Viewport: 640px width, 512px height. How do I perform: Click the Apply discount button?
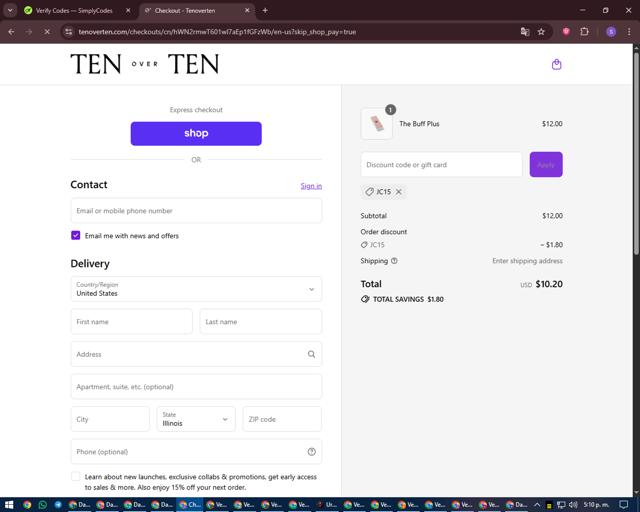point(546,165)
